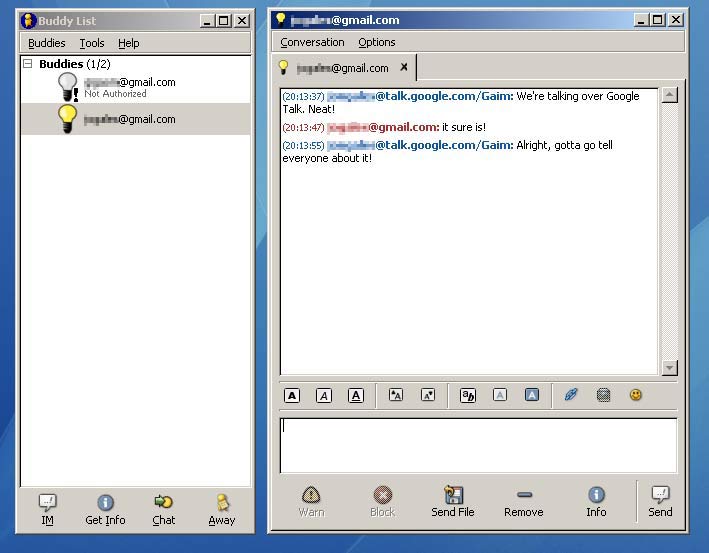Click the scroll down arrow in the chat history
The image size is (709, 553).
[669, 368]
